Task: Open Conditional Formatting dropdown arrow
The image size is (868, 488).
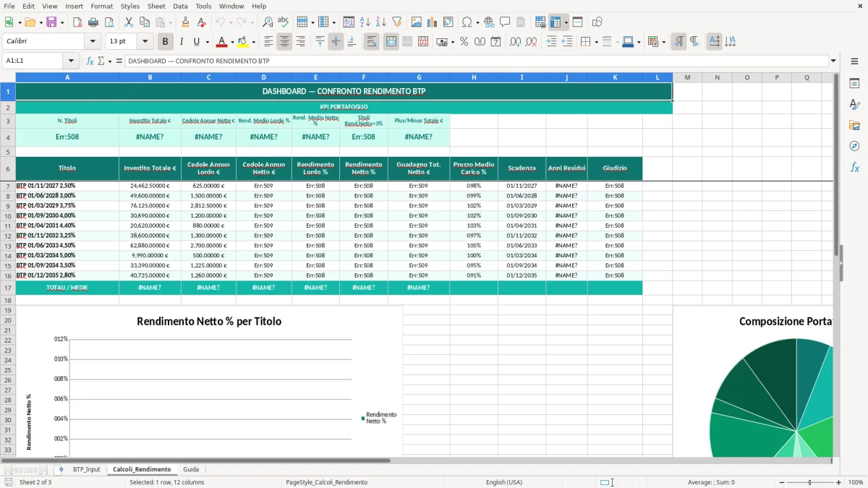Action: pyautogui.click(x=663, y=42)
